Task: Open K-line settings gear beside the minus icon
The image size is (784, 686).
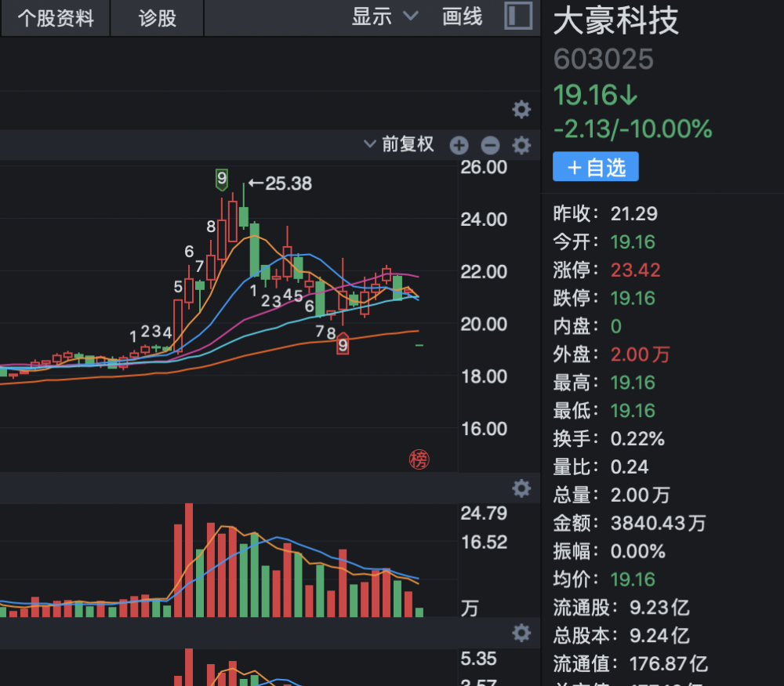Action: click(521, 145)
